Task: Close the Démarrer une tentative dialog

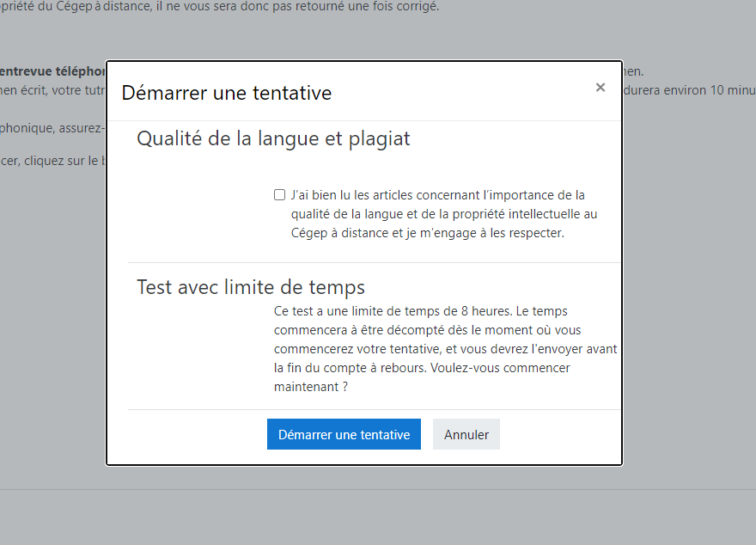Action: tap(601, 87)
